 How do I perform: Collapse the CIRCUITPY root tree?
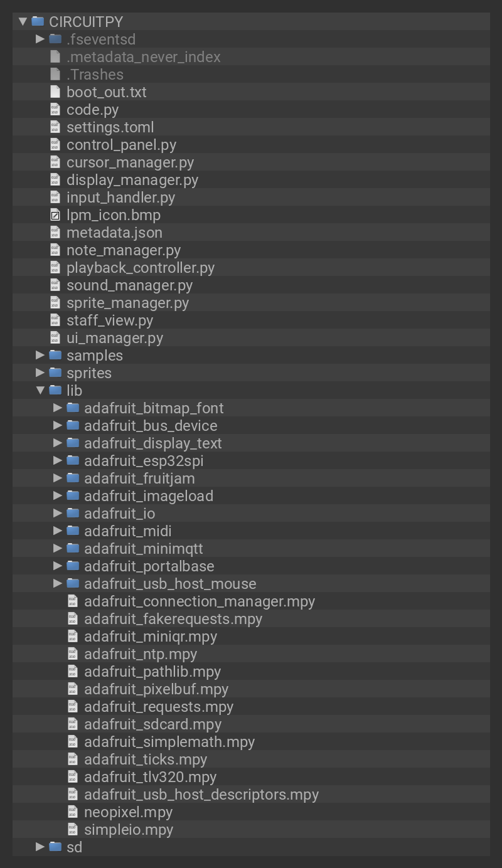tap(23, 22)
